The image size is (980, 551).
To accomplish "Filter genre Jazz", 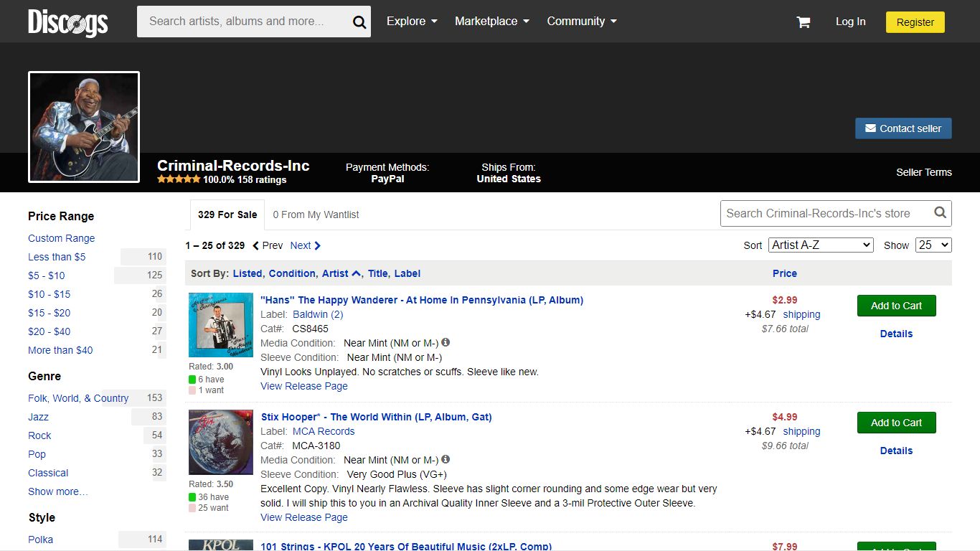I will pyautogui.click(x=39, y=417).
